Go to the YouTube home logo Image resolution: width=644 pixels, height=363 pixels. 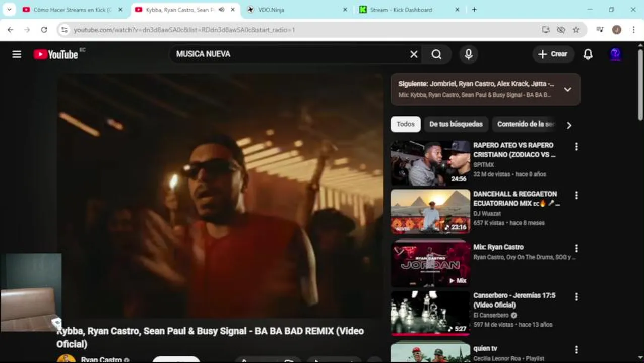tap(56, 54)
